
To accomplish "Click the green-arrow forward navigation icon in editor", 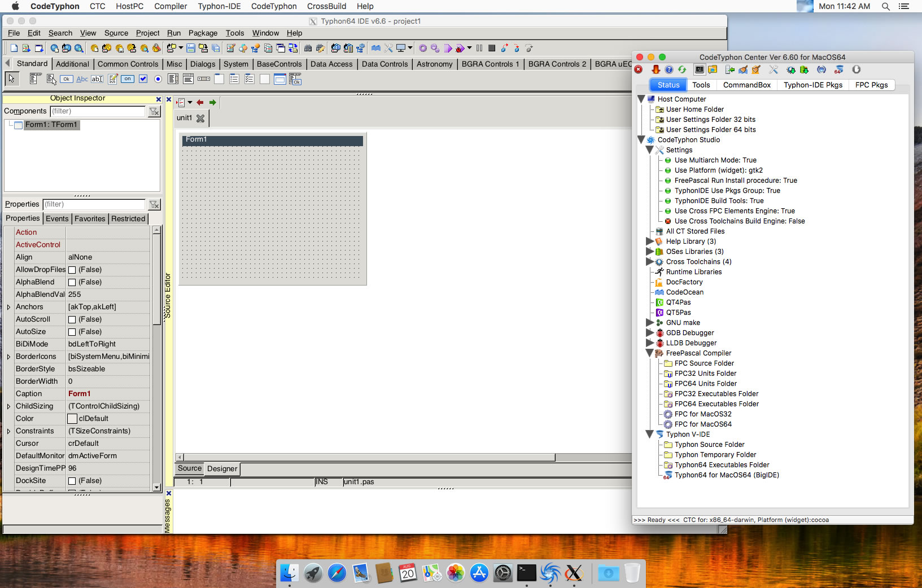I will (213, 103).
